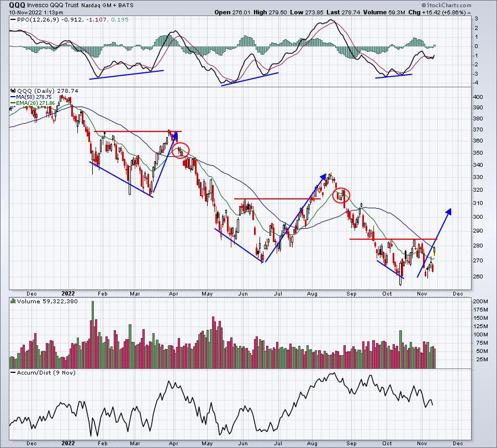Click the PPO histogram value 0.195
The height and width of the screenshot is (448, 497).
pos(120,20)
